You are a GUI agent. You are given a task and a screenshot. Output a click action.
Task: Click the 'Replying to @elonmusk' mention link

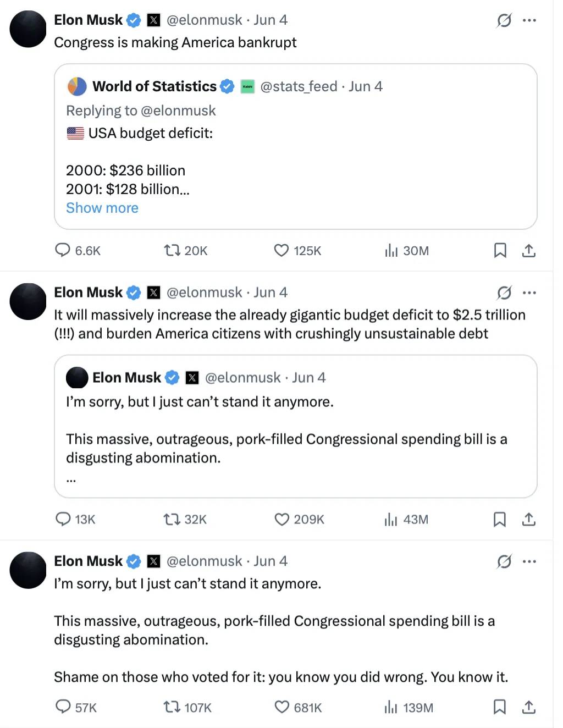(x=178, y=111)
